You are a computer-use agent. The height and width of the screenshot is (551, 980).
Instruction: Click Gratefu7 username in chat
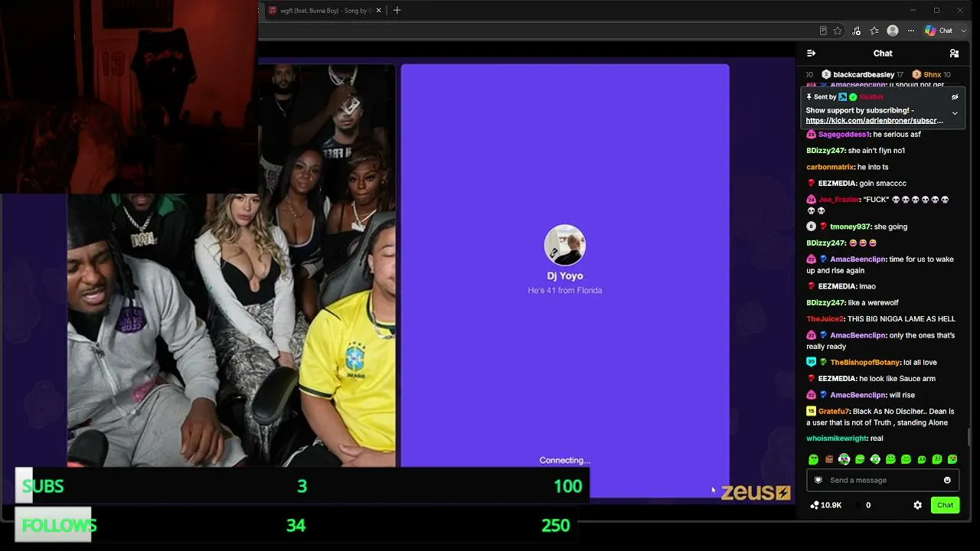tap(832, 412)
